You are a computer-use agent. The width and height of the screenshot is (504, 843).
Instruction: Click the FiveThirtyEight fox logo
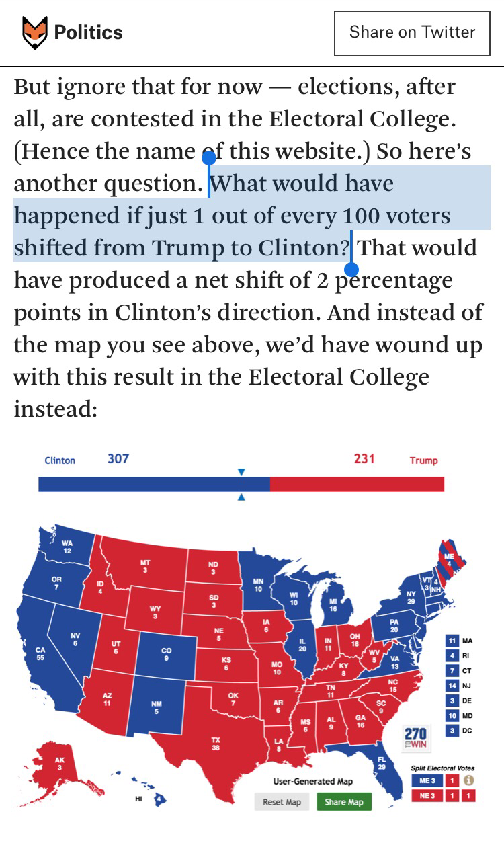(35, 33)
